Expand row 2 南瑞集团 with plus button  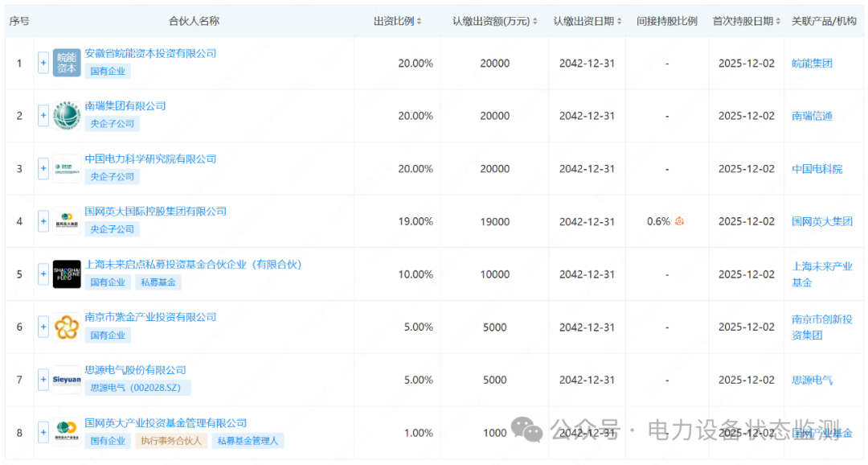pos(43,115)
